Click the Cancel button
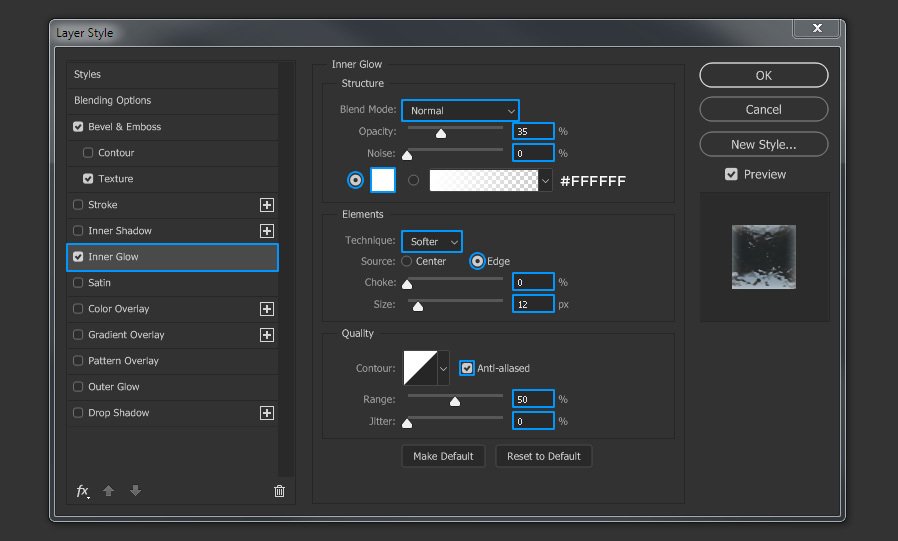 [764, 109]
